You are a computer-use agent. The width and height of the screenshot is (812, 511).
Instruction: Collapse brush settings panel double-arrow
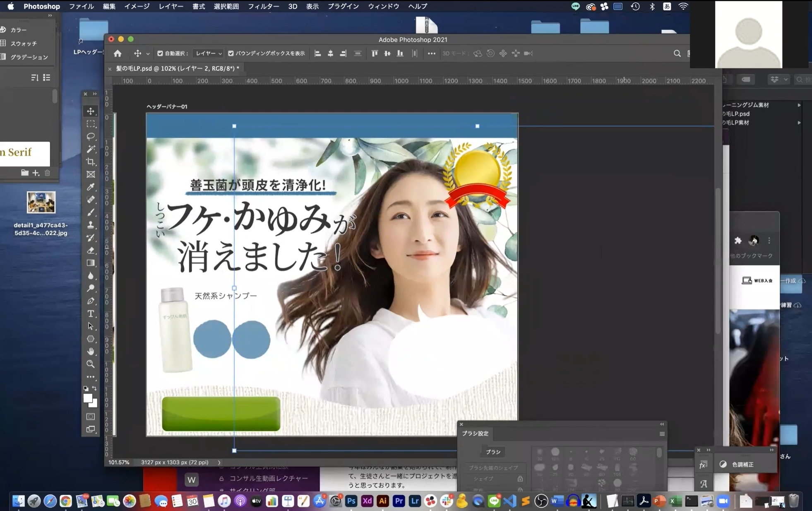coord(662,424)
